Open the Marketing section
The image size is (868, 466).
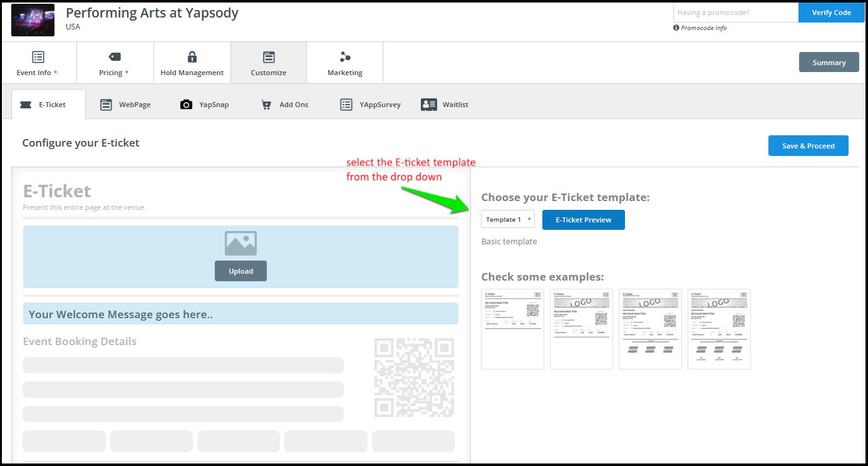345,63
